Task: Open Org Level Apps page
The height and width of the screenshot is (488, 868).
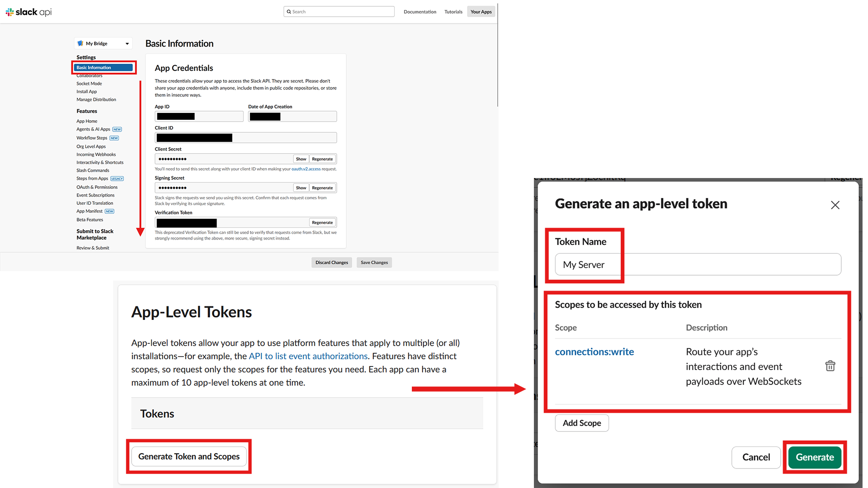Action: 91,146
